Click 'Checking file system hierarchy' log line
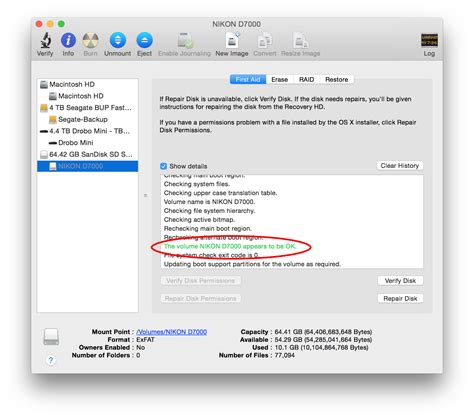 tap(209, 211)
